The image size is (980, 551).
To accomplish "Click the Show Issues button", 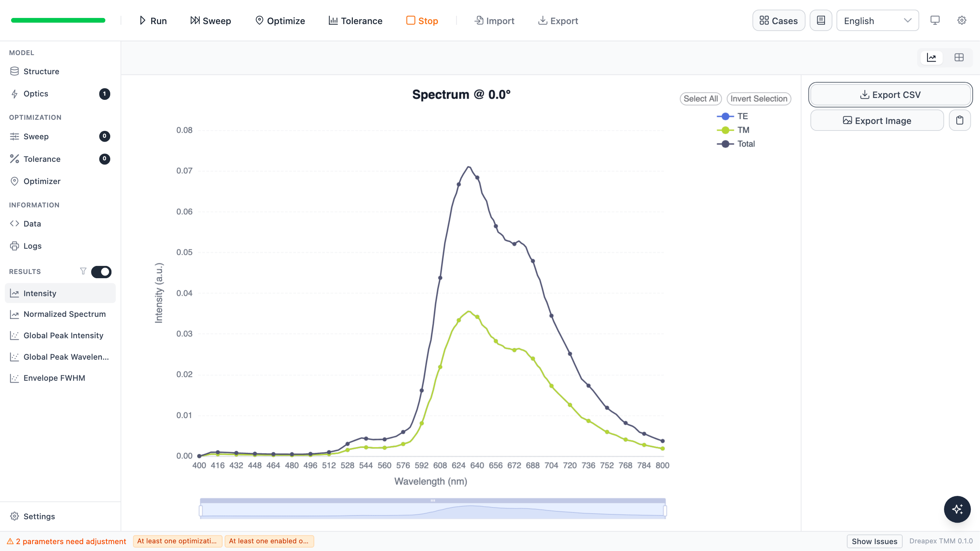I will tap(874, 541).
